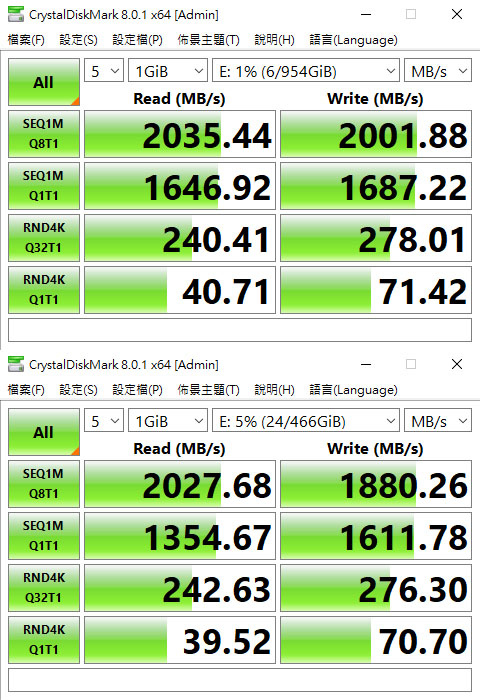The width and height of the screenshot is (480, 700).
Task: Click the CrystalDiskMark app icon in bottom window
Action: tap(16, 364)
